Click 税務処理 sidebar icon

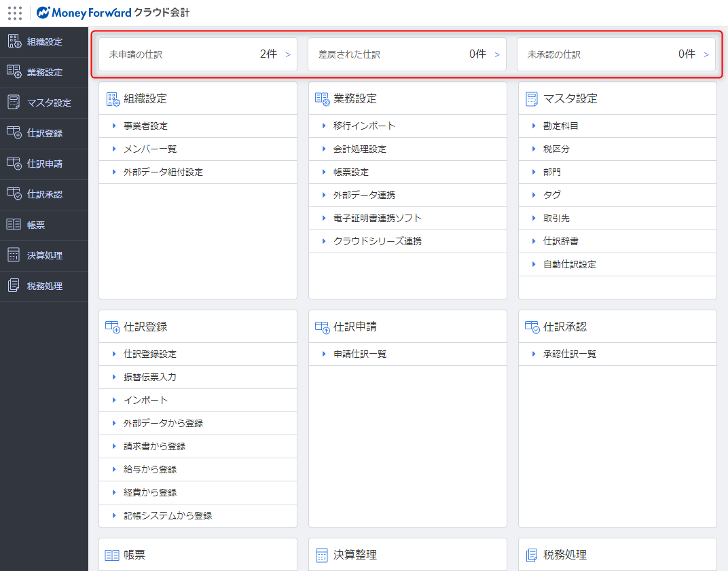[x=14, y=285]
